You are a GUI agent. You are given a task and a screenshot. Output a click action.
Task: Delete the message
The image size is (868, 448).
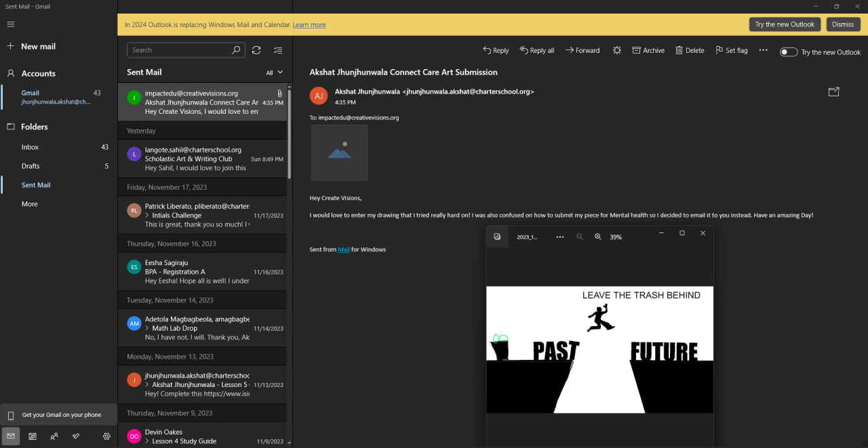[690, 50]
